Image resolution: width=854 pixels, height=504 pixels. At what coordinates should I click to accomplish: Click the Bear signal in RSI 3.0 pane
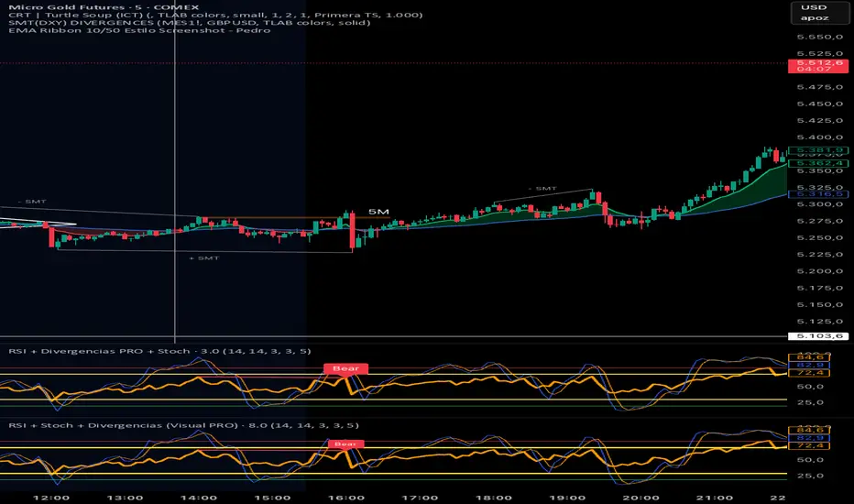(345, 369)
